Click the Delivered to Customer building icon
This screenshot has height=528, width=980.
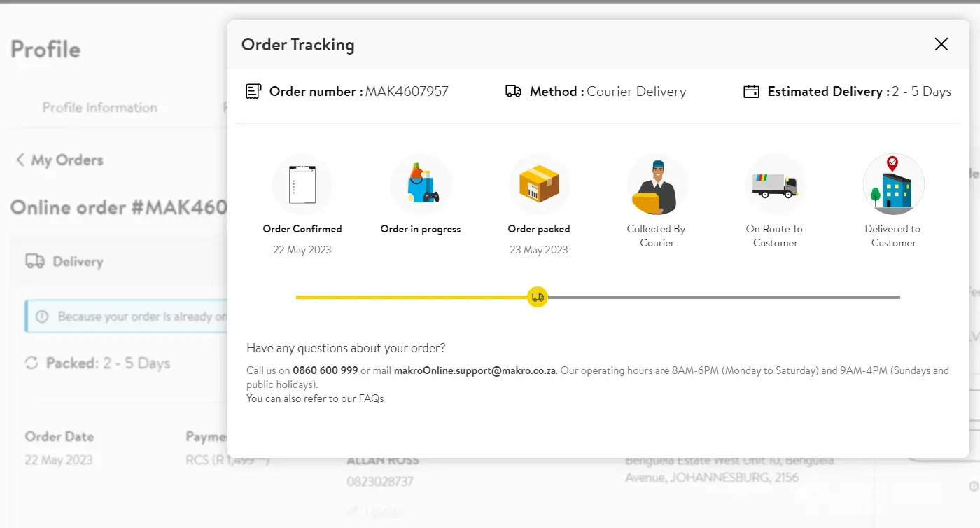pos(894,185)
